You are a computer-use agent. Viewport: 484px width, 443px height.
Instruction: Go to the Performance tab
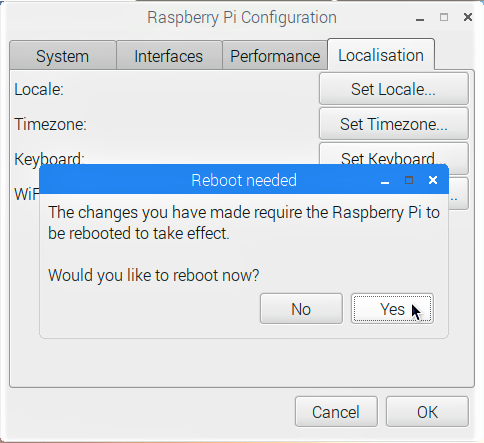275,56
